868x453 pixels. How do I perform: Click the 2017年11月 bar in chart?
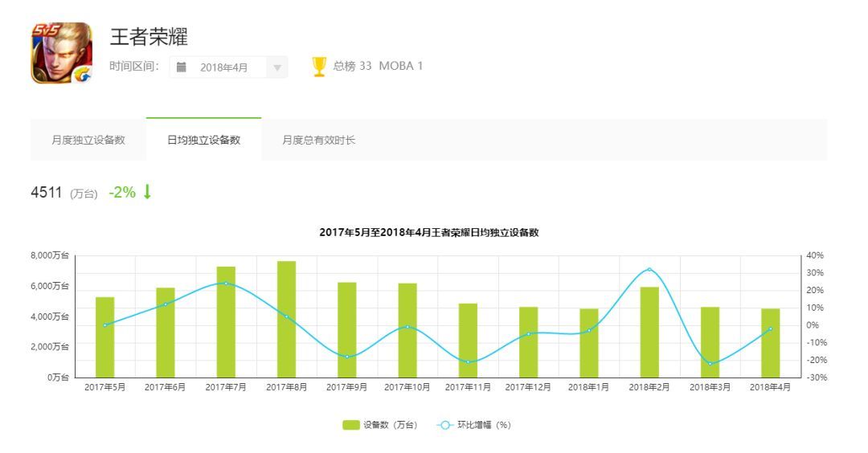[x=468, y=341]
